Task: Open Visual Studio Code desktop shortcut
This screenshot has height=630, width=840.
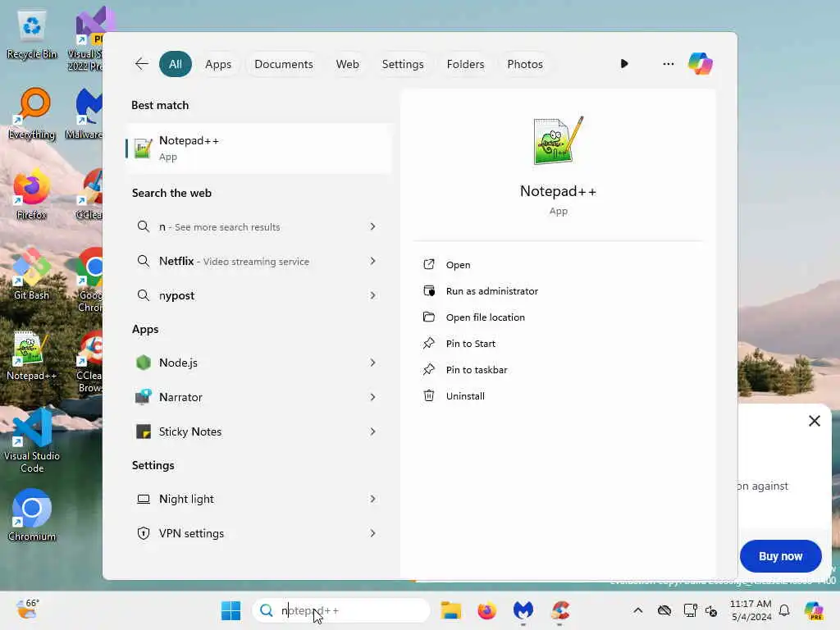Action: 32,441
